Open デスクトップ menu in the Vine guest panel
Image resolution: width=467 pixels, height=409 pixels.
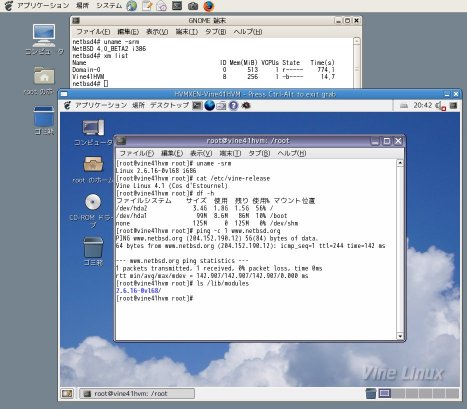pos(169,105)
